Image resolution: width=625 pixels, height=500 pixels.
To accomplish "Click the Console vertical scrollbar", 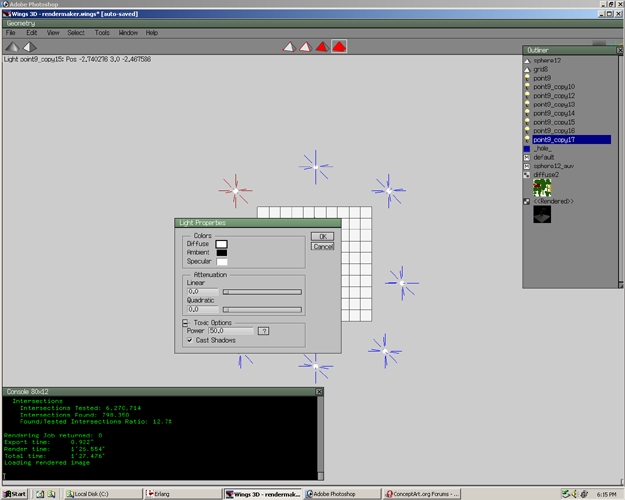I will [x=320, y=438].
